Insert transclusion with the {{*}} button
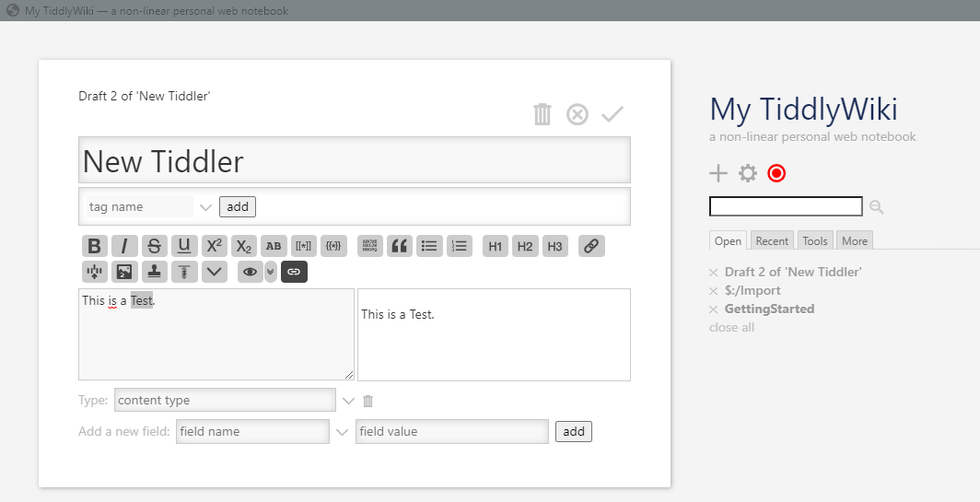 tap(333, 246)
